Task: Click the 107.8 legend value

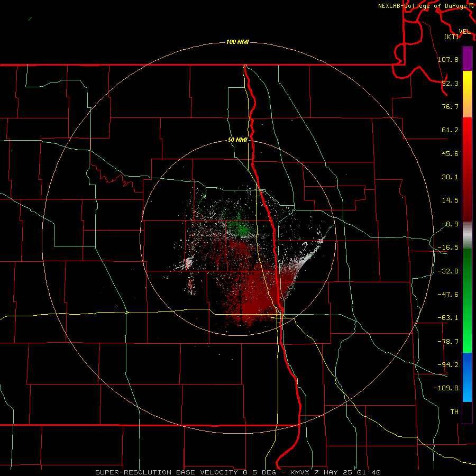Action: click(448, 59)
